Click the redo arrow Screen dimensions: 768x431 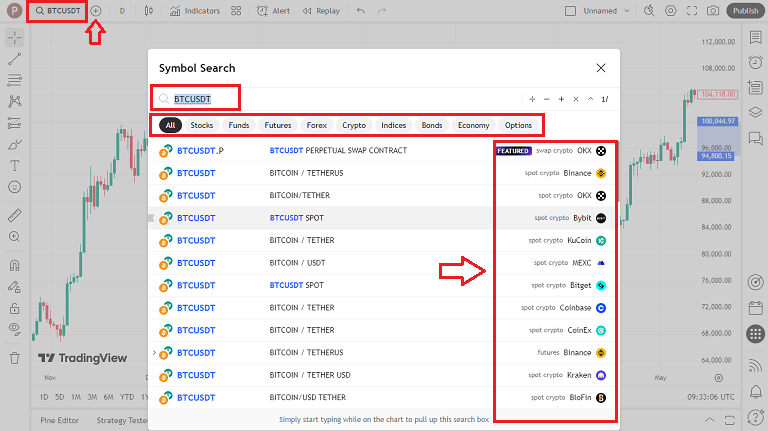coord(382,11)
